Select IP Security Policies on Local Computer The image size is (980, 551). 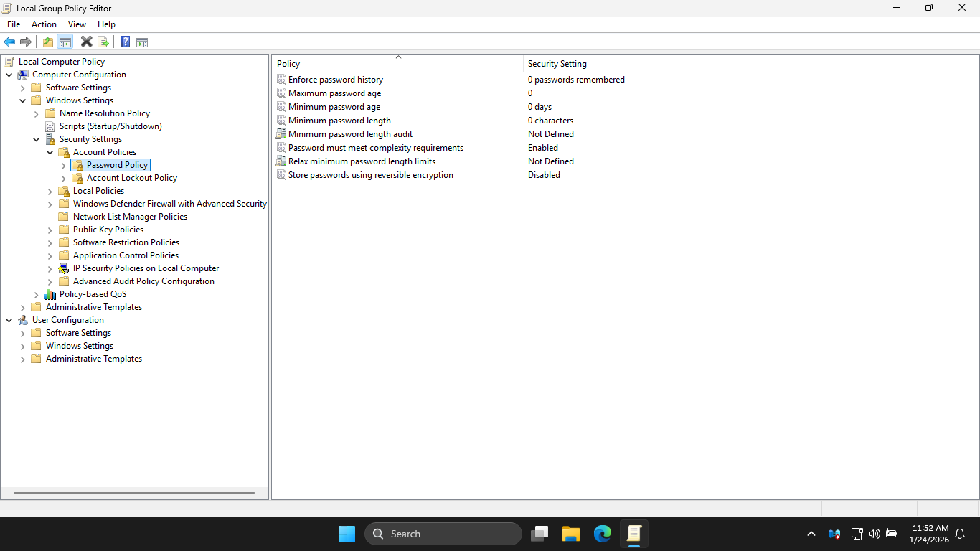tap(146, 268)
